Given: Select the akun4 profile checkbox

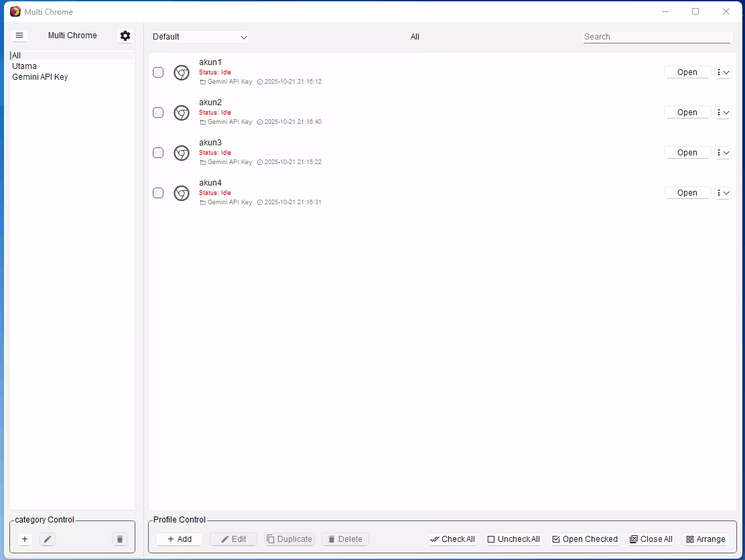Looking at the screenshot, I should 158,193.
